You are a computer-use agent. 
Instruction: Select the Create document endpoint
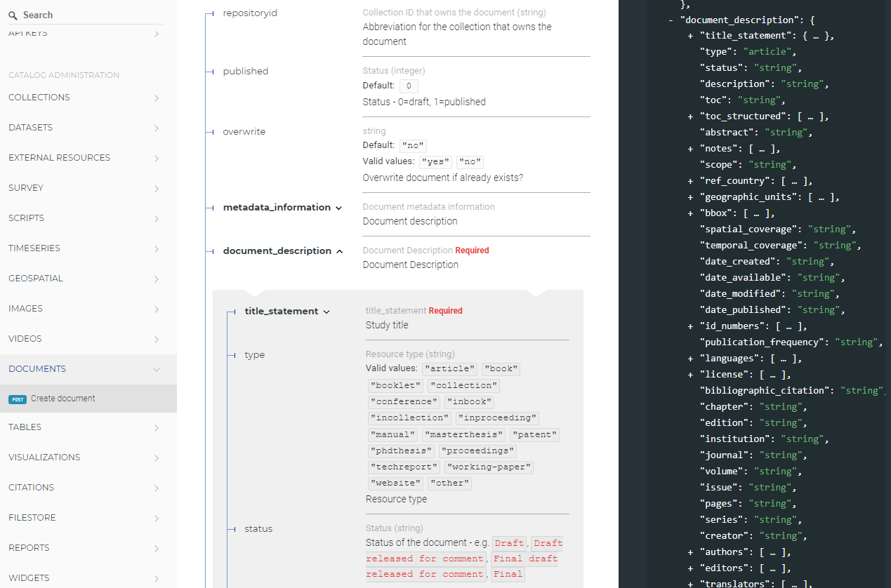(x=88, y=399)
